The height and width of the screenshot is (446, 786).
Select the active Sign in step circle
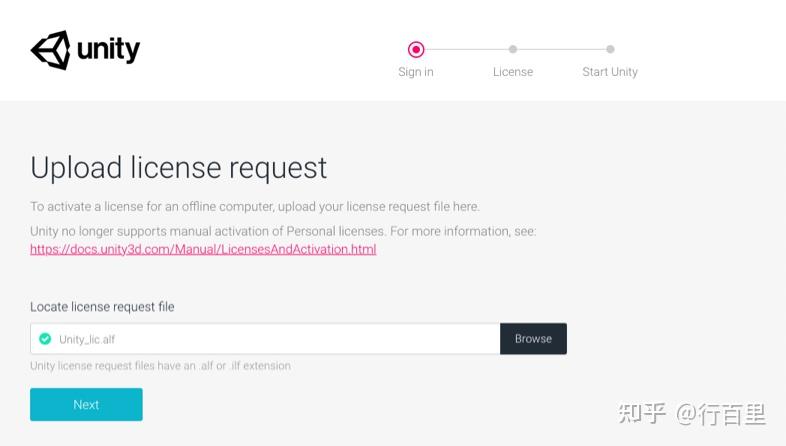(416, 49)
